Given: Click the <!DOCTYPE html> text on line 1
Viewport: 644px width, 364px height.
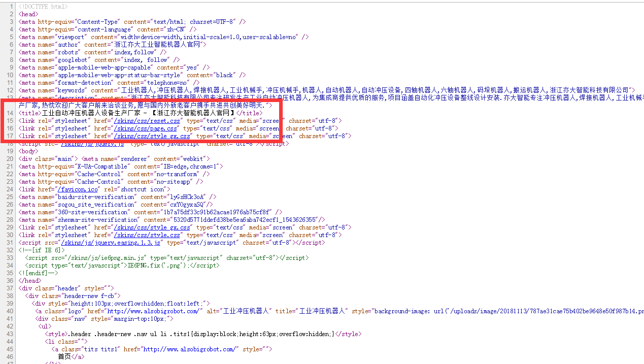Looking at the screenshot, I should [x=43, y=7].
